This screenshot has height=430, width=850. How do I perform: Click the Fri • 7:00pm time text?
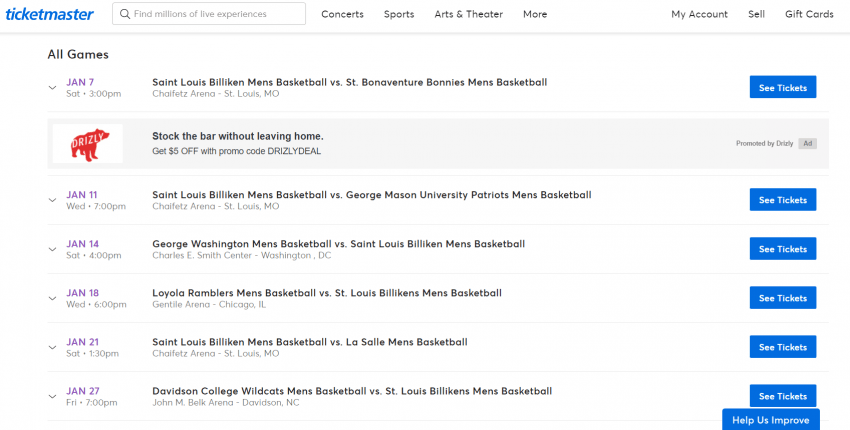92,403
